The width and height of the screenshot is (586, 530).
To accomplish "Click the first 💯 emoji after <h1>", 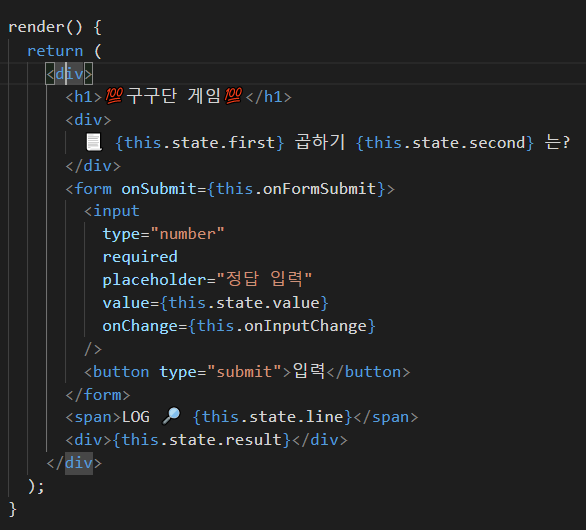I will [x=114, y=96].
